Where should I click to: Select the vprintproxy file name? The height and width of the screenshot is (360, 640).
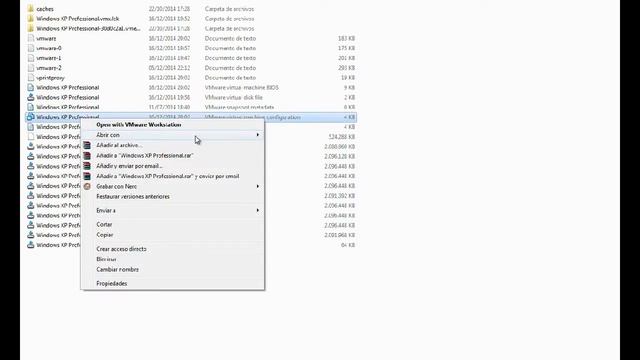(x=51, y=78)
